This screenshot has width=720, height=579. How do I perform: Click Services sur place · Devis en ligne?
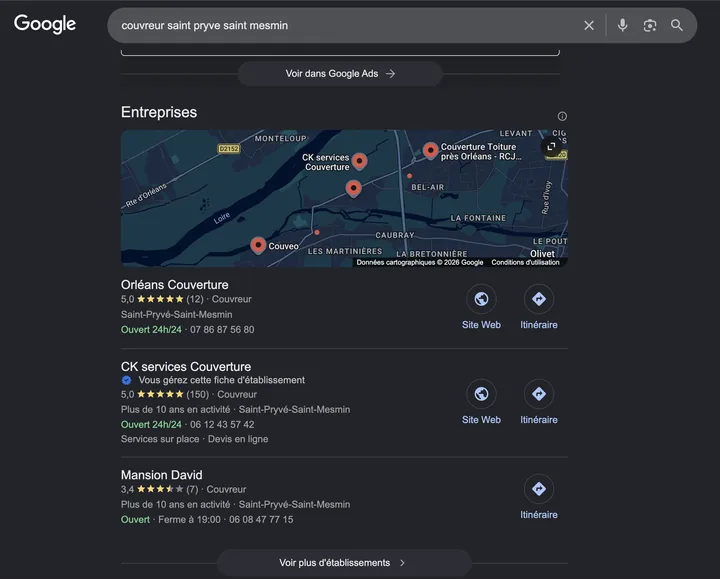pos(194,439)
